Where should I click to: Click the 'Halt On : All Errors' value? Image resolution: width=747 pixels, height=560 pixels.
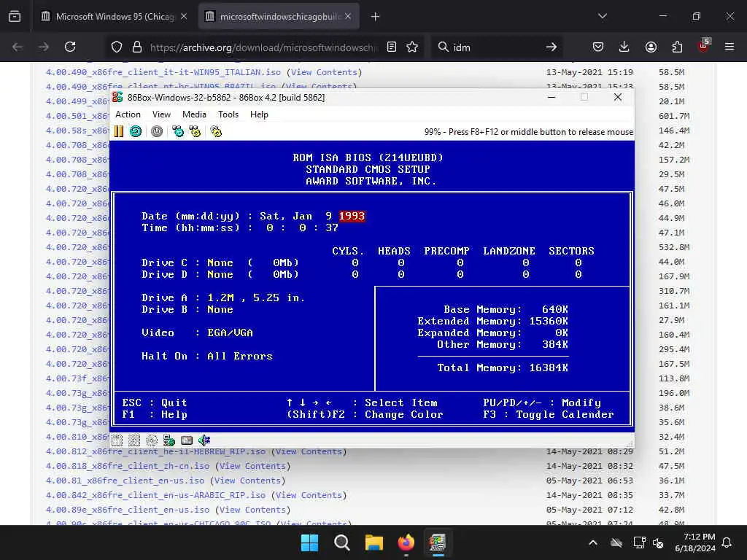point(239,356)
